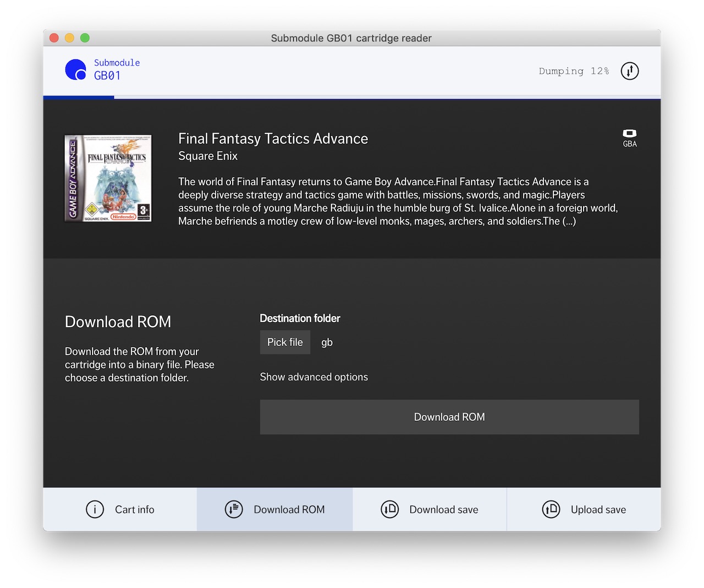This screenshot has height=588, width=704.
Task: Click the Square Enix publisher text
Action: pyautogui.click(x=208, y=156)
